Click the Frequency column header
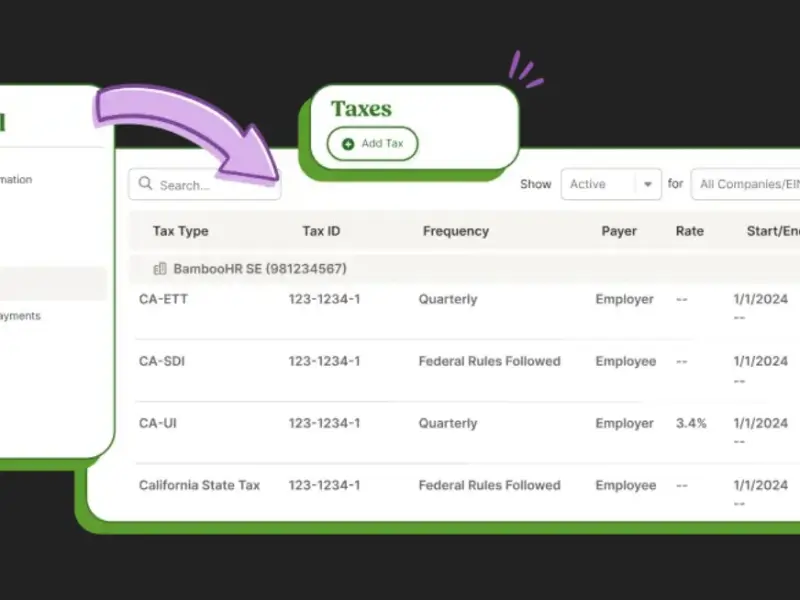Viewport: 800px width, 600px height. [x=455, y=231]
